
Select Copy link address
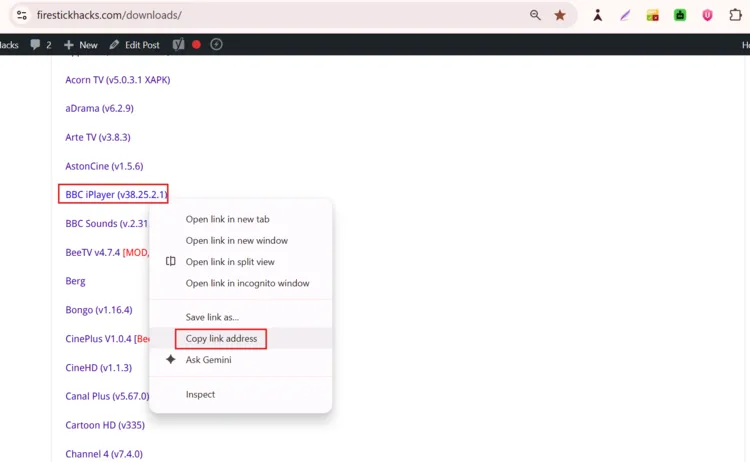click(x=241, y=339)
